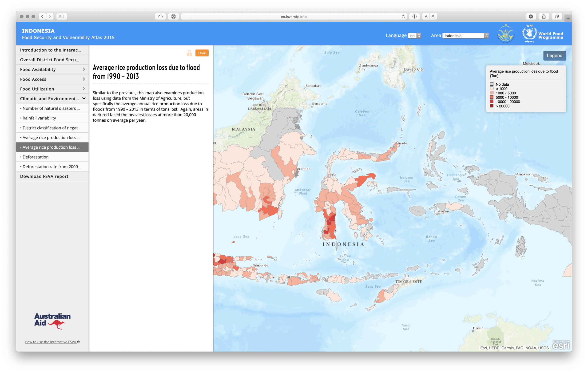Click the < 1000 legend swatch
The height and width of the screenshot is (373, 588).
(x=492, y=89)
